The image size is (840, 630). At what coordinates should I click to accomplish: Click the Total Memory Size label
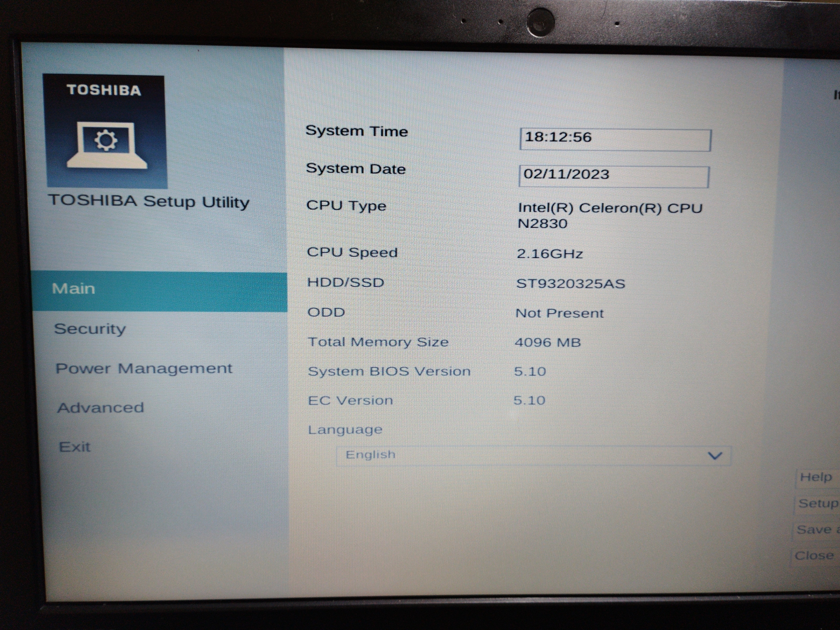click(x=378, y=342)
